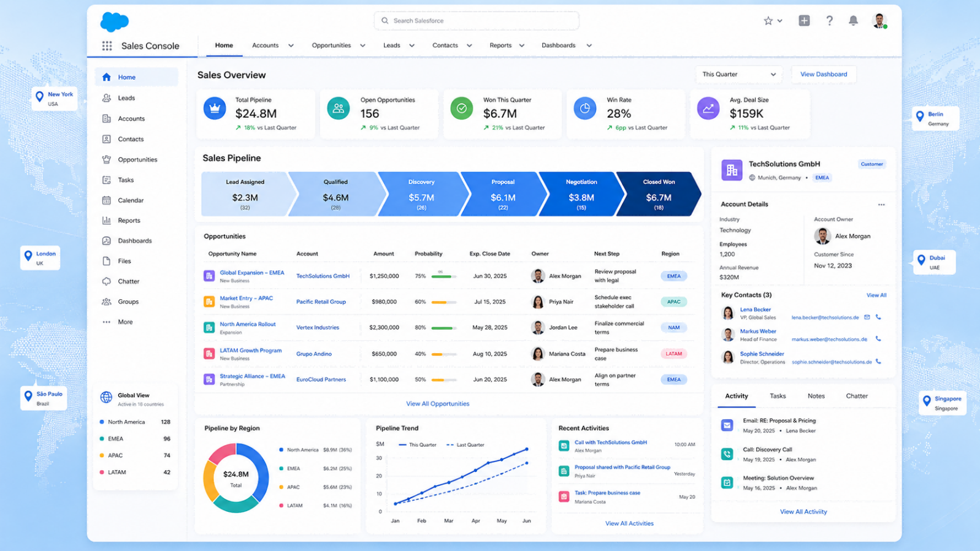Click the Total Pipeline crown icon

[215, 108]
